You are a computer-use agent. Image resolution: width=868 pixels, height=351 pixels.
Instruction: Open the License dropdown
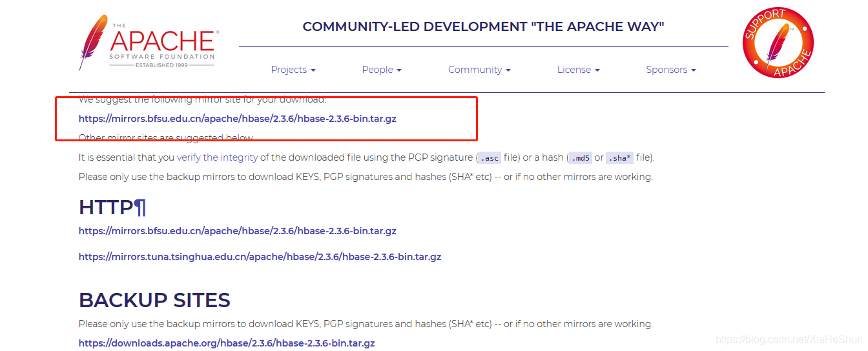tap(579, 70)
